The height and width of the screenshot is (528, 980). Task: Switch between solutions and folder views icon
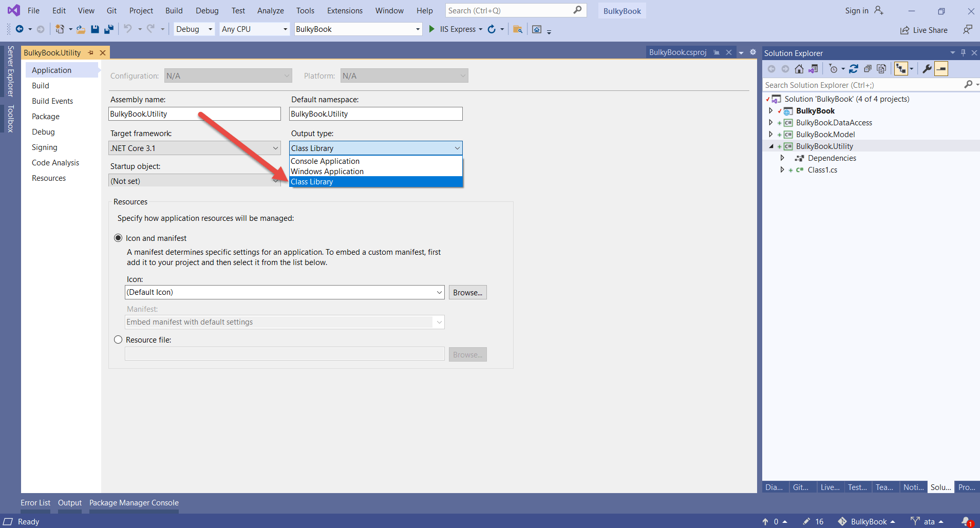coord(813,69)
